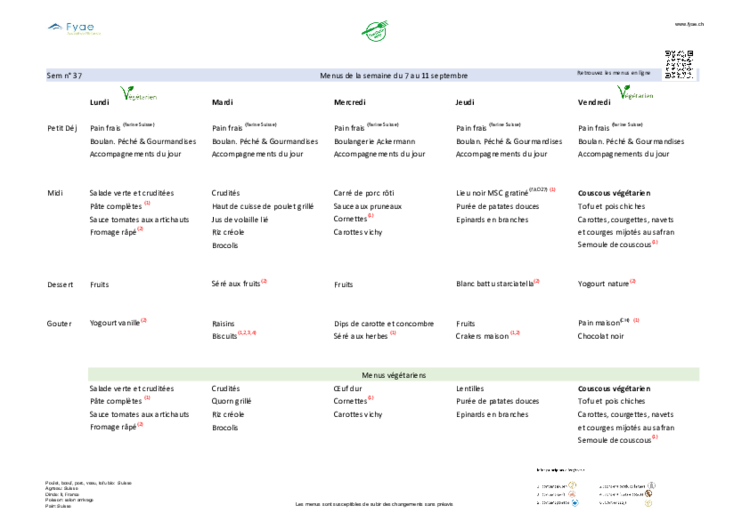Open the www.fyae.ch link

click(689, 24)
